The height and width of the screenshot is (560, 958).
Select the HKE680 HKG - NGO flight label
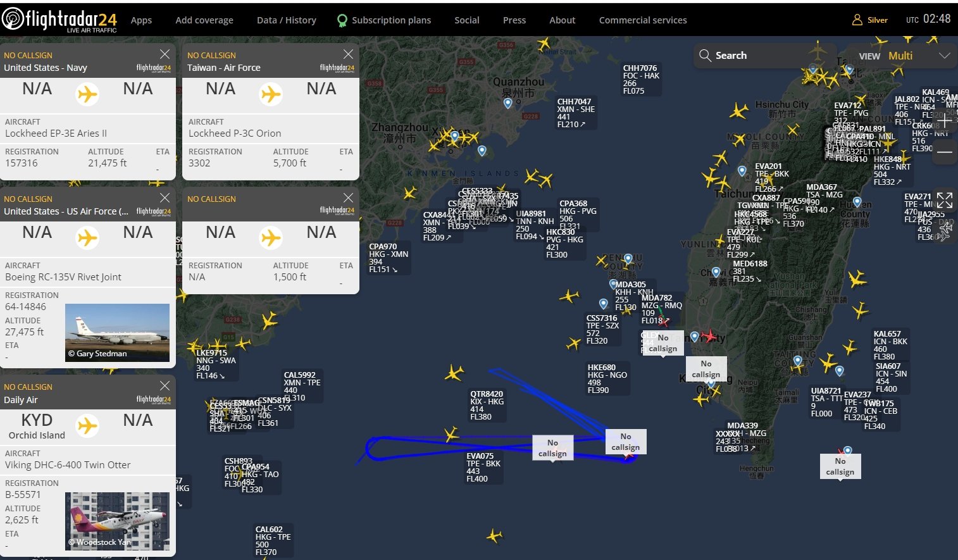[607, 379]
